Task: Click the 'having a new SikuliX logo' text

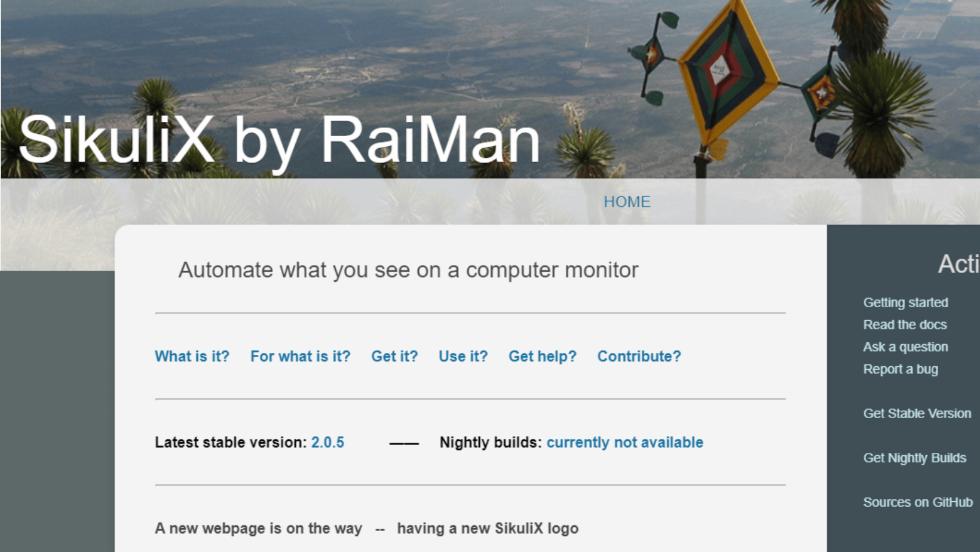Action: (x=488, y=529)
